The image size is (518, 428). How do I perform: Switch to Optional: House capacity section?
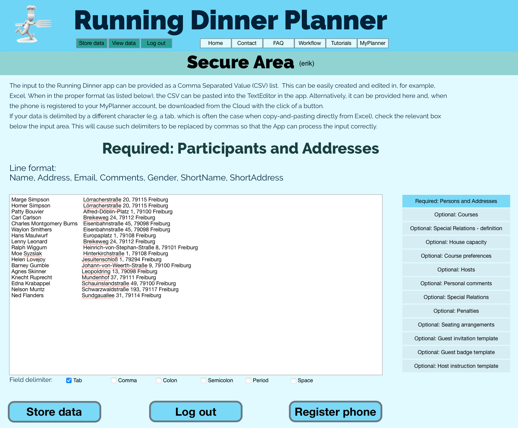pos(456,242)
